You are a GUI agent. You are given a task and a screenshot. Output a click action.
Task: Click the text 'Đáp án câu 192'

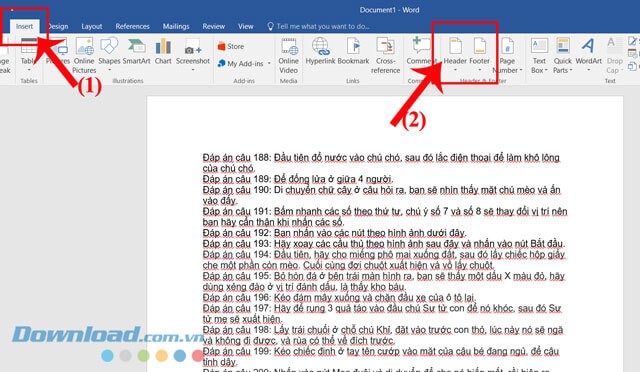point(237,233)
